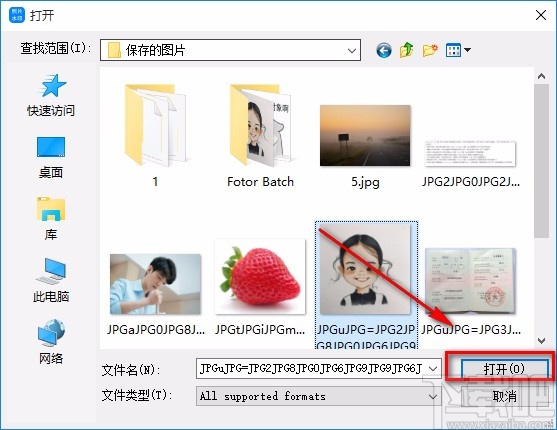557x430 pixels.
Task: Go up one folder level icon
Action: (x=407, y=50)
